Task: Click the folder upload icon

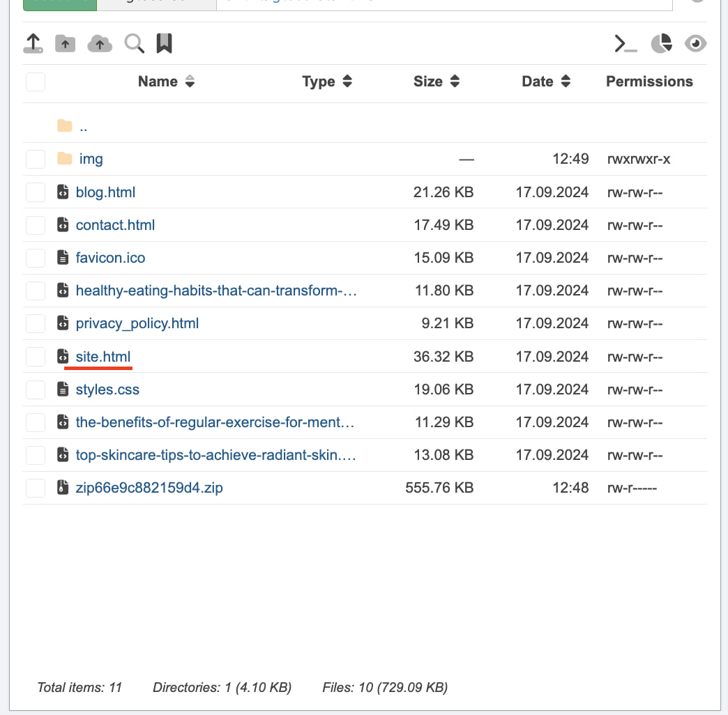Action: (x=65, y=44)
